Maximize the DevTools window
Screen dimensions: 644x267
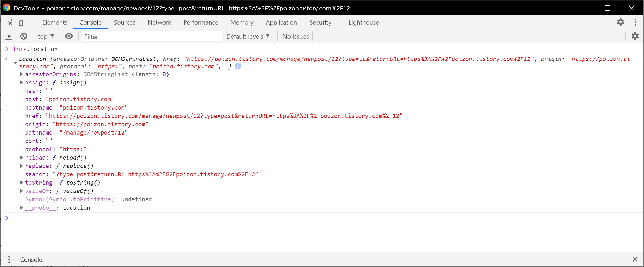(x=608, y=8)
